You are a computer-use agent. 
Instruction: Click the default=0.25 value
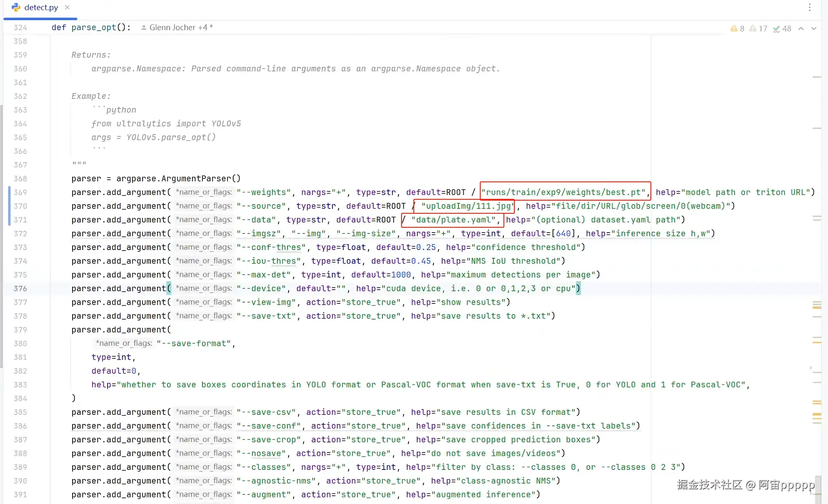406,247
